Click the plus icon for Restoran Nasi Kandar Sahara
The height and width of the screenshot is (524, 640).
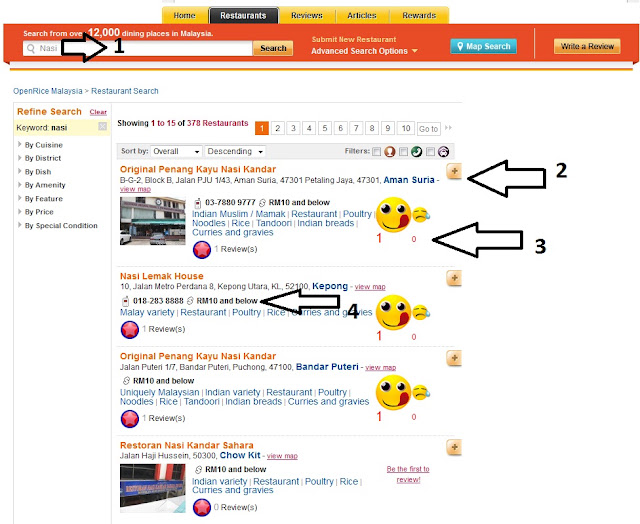click(454, 447)
